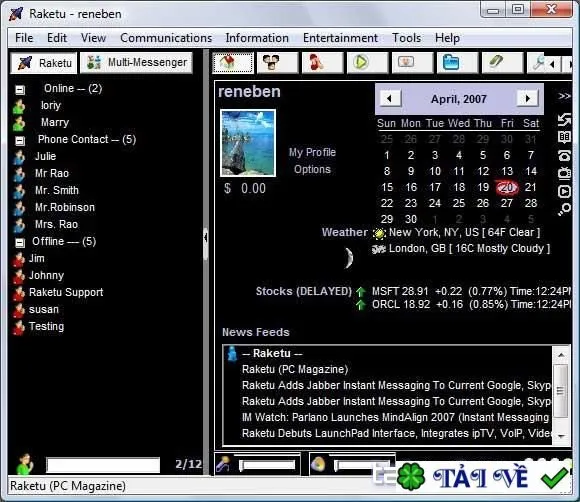Screen dimensions: 580x502
Task: Click the TV screen toolbar icon
Action: 412,63
